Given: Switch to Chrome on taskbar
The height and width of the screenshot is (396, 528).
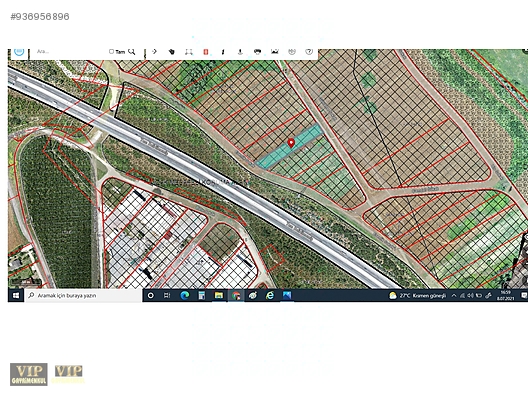Looking at the screenshot, I should (236, 295).
